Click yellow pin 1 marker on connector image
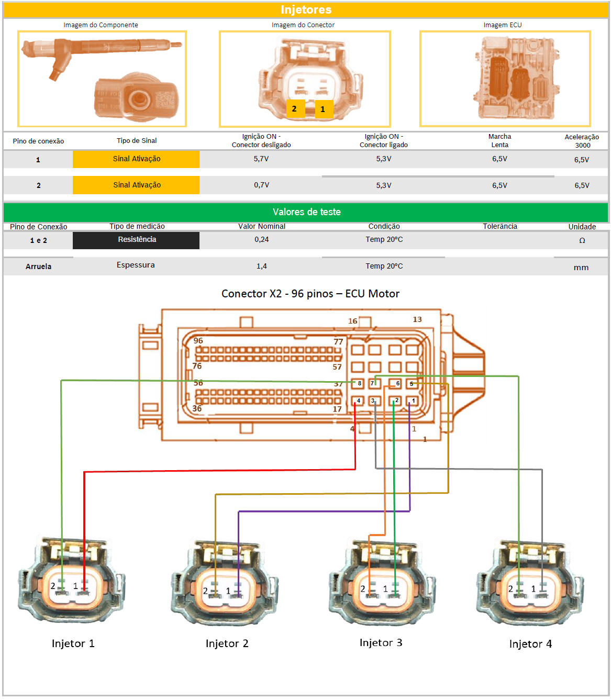Screen dimensions: 611x700 (323, 109)
